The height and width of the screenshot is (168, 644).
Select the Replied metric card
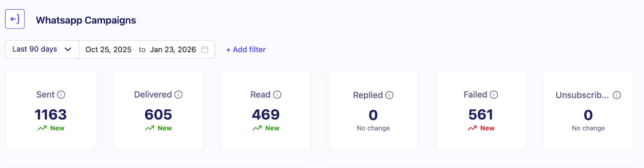pyautogui.click(x=373, y=110)
